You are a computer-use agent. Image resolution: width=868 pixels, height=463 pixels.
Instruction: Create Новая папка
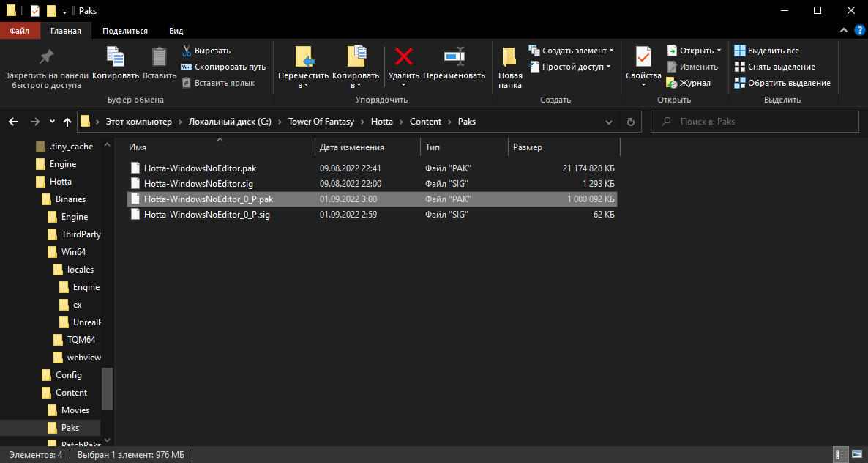coord(510,69)
